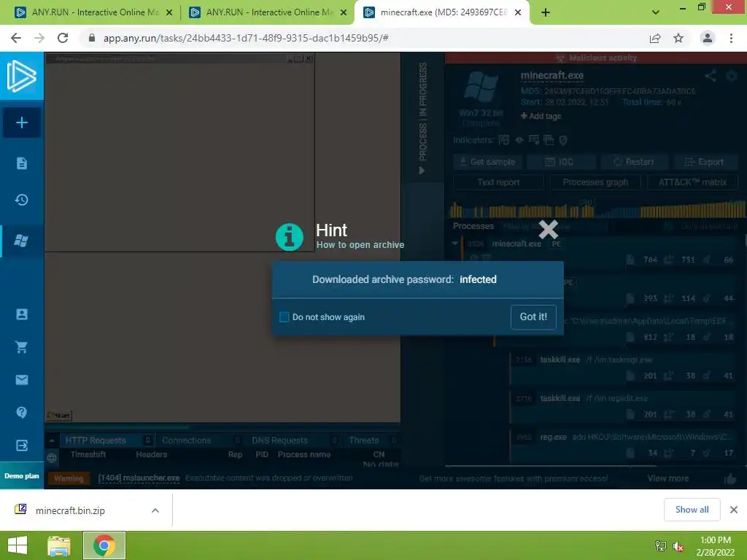
Task: Open downloaded minecraft.bin.zip file
Action: tap(70, 510)
